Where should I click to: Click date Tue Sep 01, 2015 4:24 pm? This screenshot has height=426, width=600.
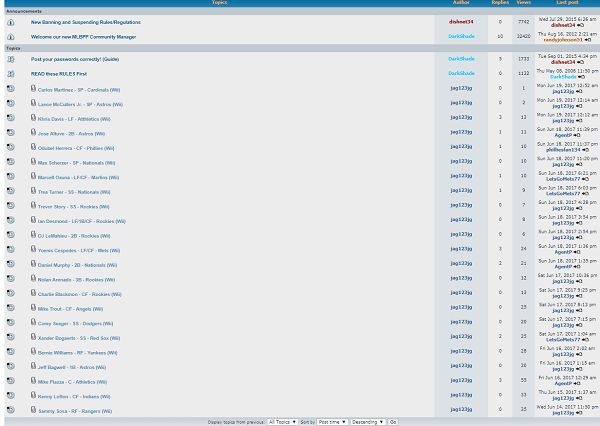pos(567,56)
